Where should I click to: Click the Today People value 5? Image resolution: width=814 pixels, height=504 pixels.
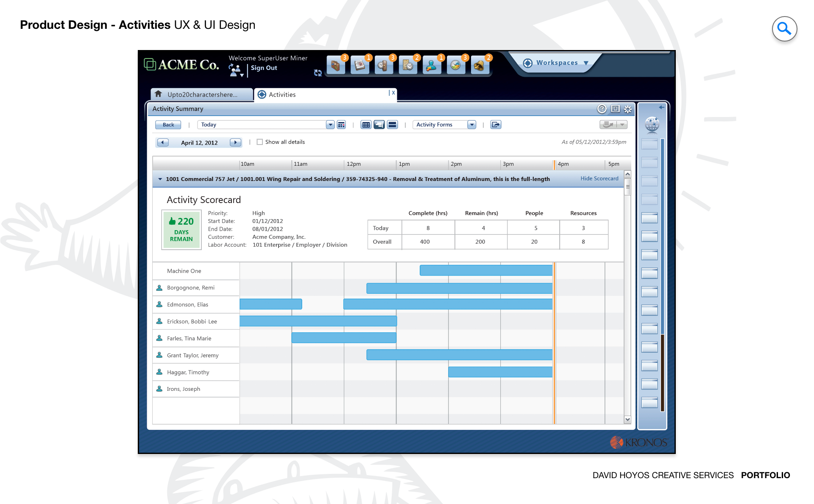(x=536, y=228)
